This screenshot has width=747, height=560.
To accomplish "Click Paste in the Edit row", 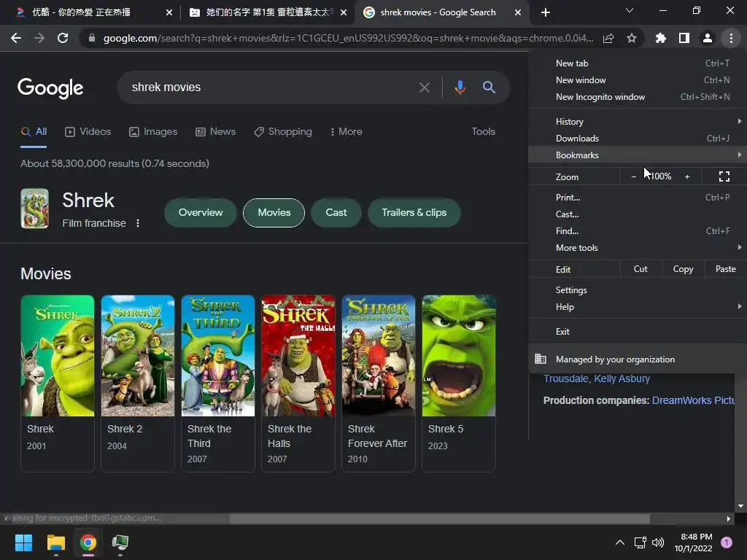I will (726, 269).
